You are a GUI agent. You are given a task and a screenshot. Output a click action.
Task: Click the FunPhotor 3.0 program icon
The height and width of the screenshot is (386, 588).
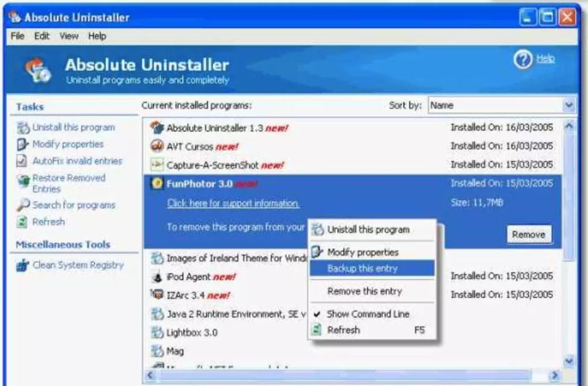point(157,183)
